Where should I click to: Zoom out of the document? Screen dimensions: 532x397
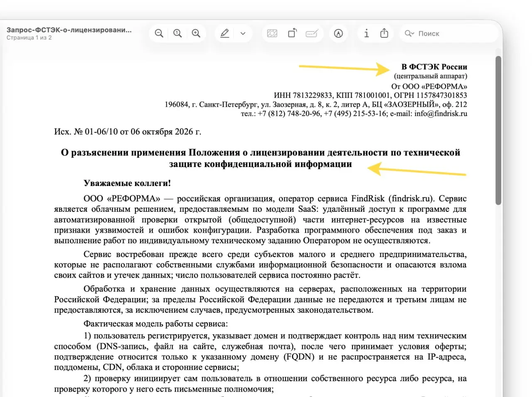pos(159,33)
